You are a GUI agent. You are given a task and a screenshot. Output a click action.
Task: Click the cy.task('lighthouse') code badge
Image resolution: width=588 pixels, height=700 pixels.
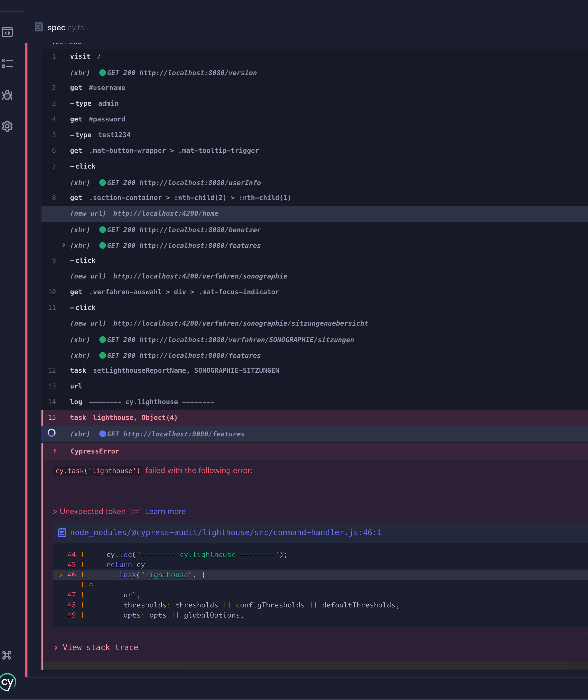pyautogui.click(x=98, y=471)
